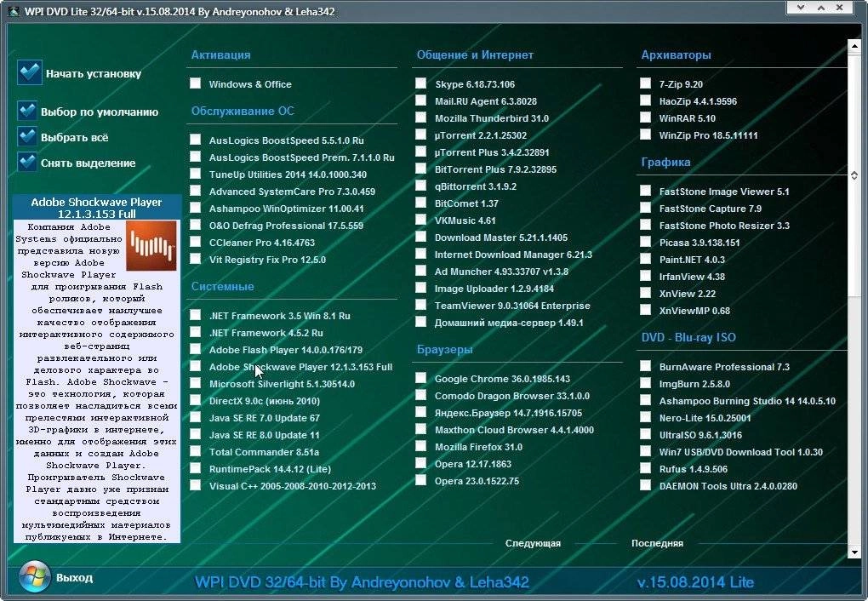Click Ashampoo Burning Studio 14 label
The width and height of the screenshot is (868, 601).
click(x=747, y=401)
